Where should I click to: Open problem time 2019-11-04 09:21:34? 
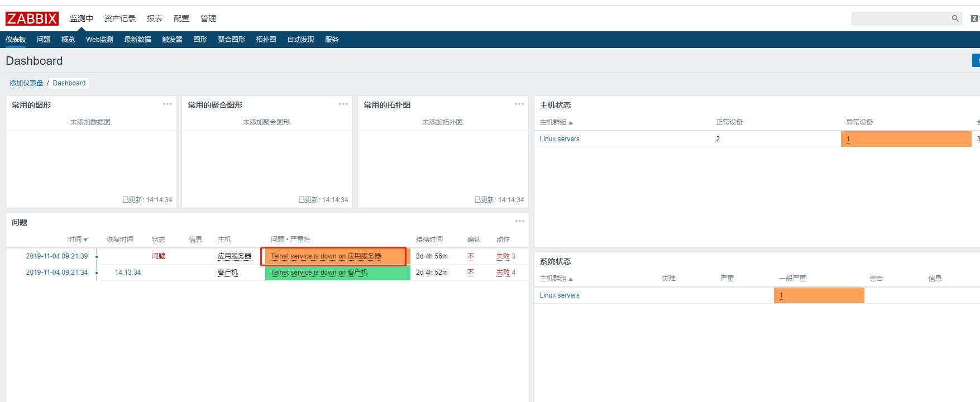coord(57,272)
